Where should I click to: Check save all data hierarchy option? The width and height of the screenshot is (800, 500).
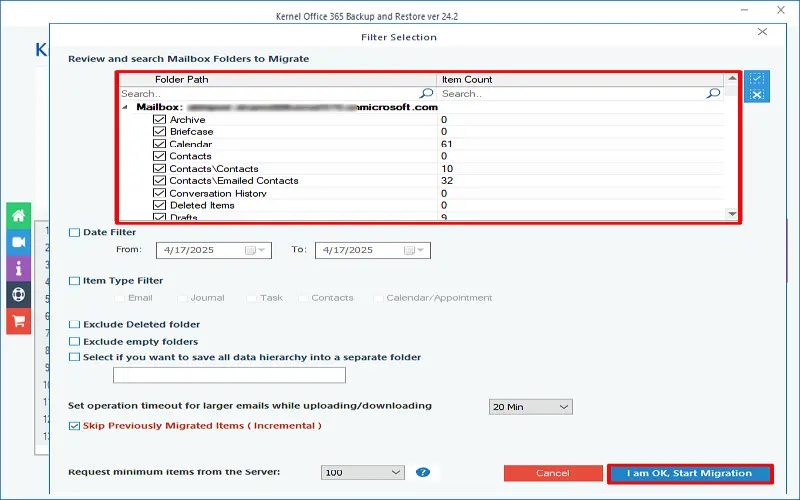(74, 357)
